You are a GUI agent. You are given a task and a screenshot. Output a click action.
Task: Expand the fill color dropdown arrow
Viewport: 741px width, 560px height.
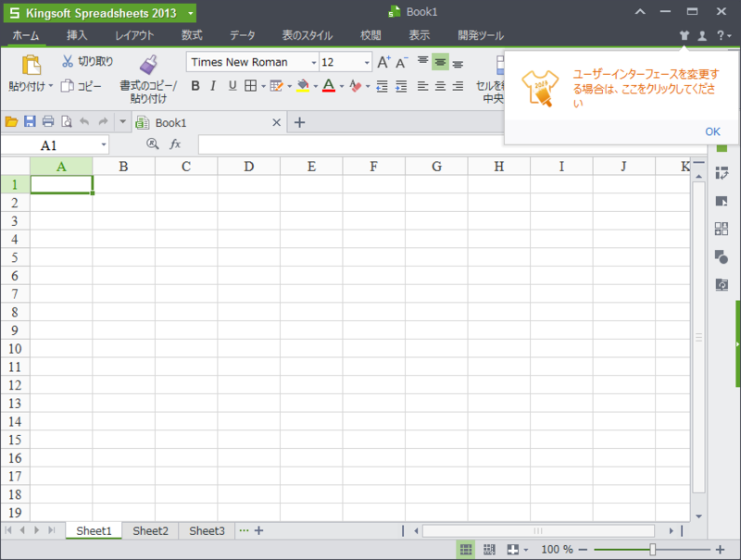[316, 86]
